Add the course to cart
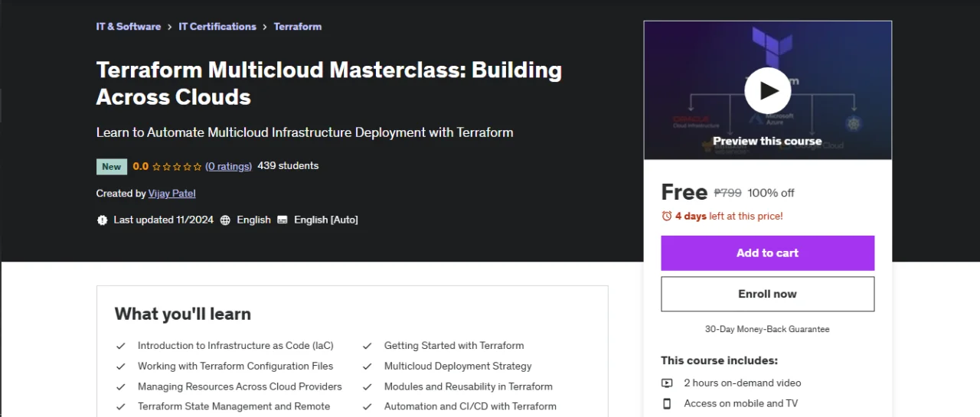The width and height of the screenshot is (980, 417). [x=767, y=253]
